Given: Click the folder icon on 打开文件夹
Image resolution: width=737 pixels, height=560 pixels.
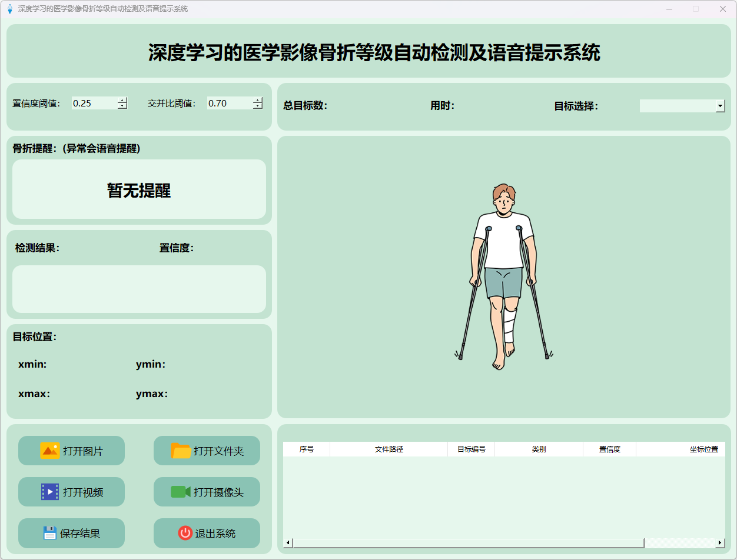Looking at the screenshot, I should (181, 451).
